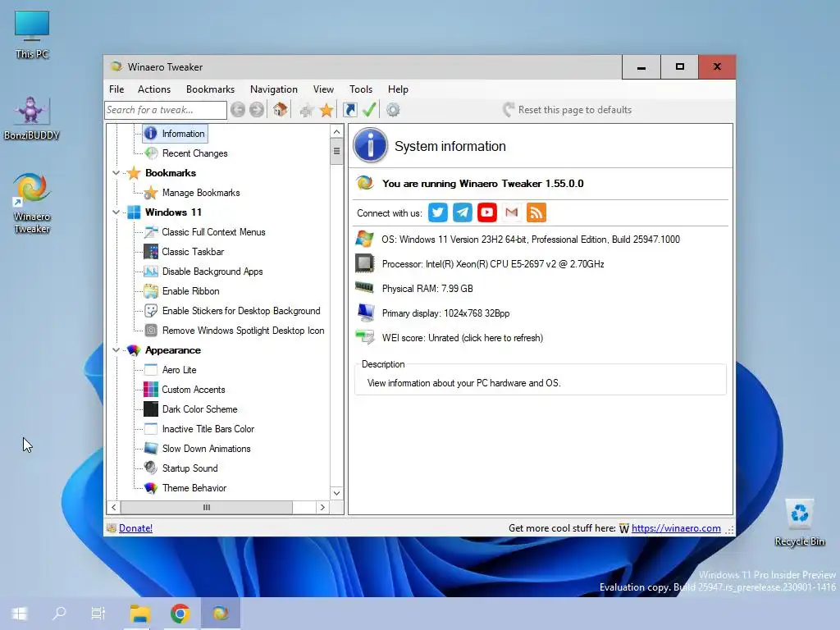
Task: Select Custom Accents tweak
Action: point(194,390)
